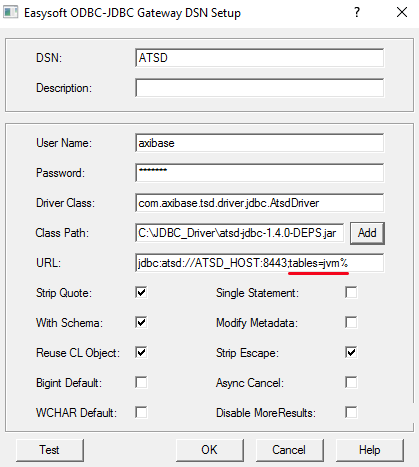This screenshot has width=419, height=467.
Task: Click the Cancel button
Action: coord(290,450)
